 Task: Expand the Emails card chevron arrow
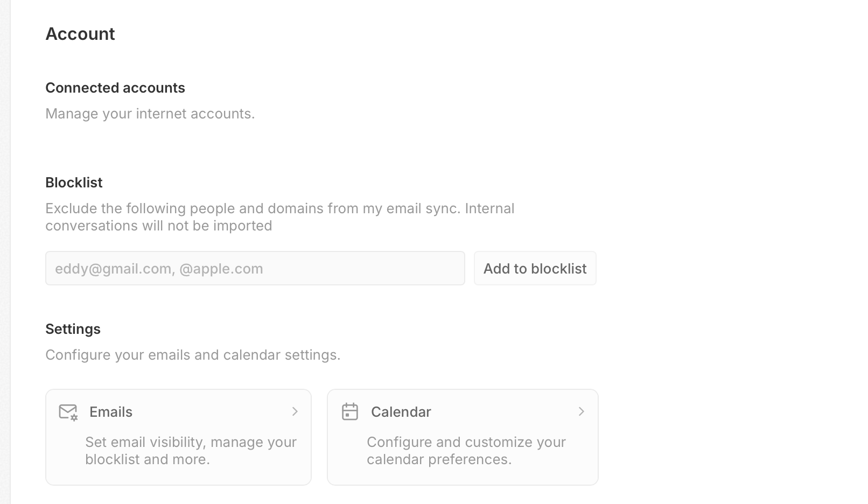pyautogui.click(x=295, y=412)
